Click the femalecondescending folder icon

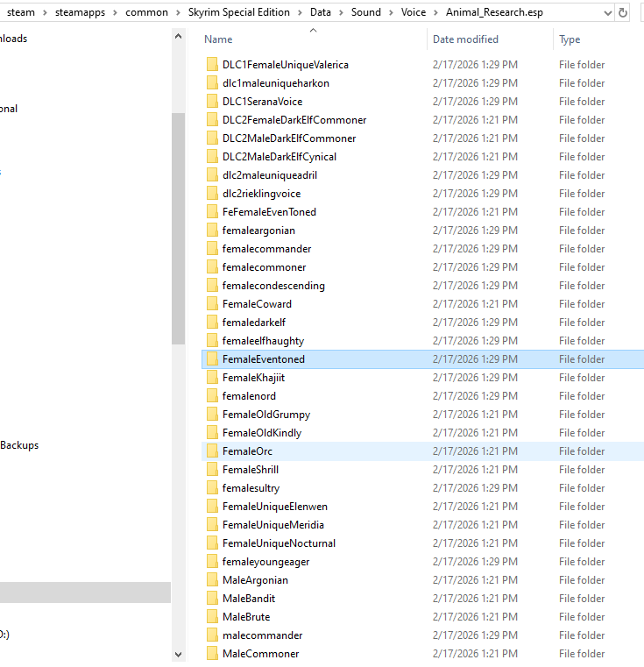[x=212, y=286]
